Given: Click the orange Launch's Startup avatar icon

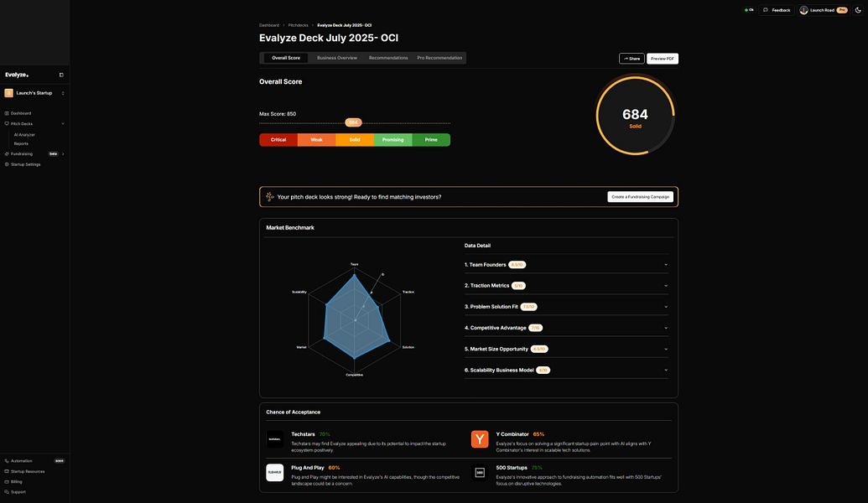Looking at the screenshot, I should [x=9, y=93].
